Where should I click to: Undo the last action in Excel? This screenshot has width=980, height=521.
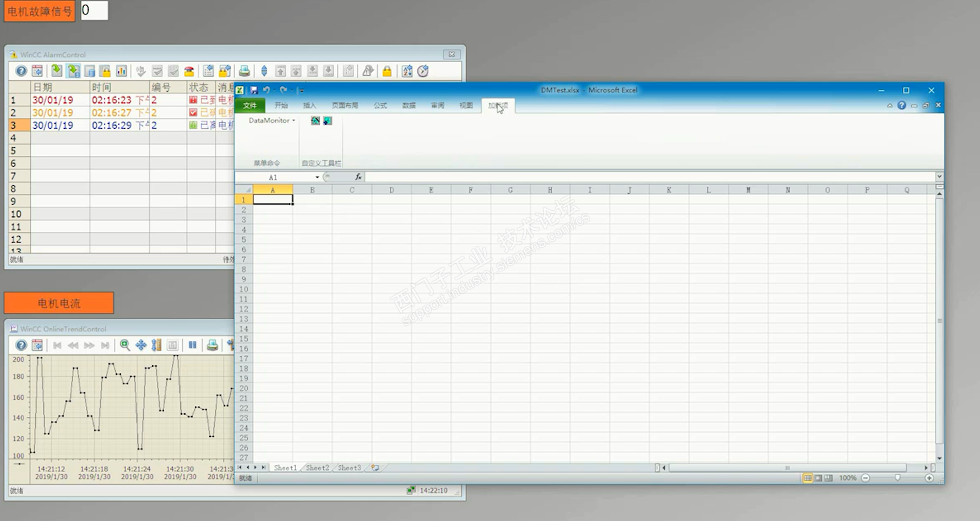click(x=266, y=90)
